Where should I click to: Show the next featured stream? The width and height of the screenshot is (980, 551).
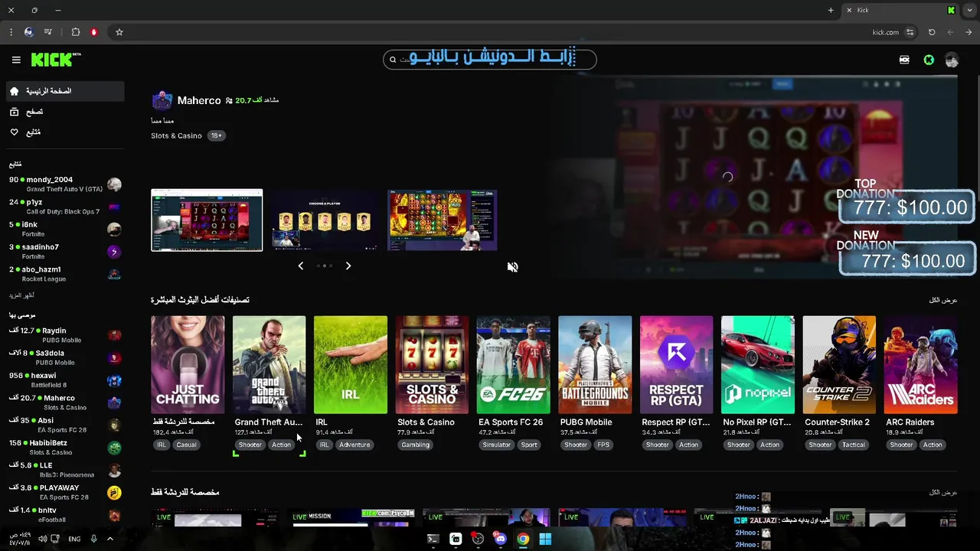[348, 266]
